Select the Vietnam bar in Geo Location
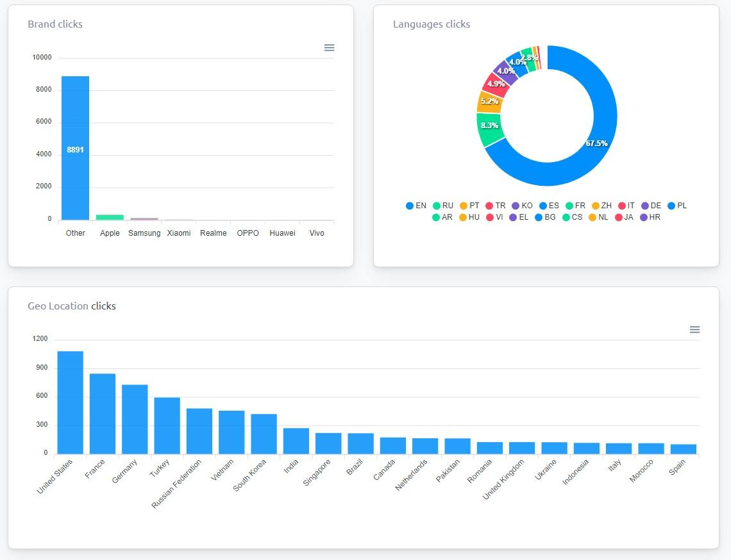This screenshot has width=731, height=560. 231,431
